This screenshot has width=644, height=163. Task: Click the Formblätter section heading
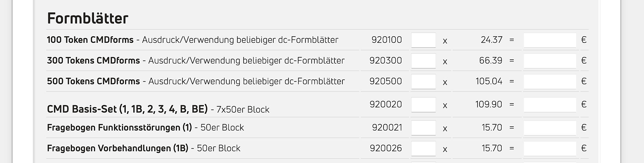[x=88, y=18]
